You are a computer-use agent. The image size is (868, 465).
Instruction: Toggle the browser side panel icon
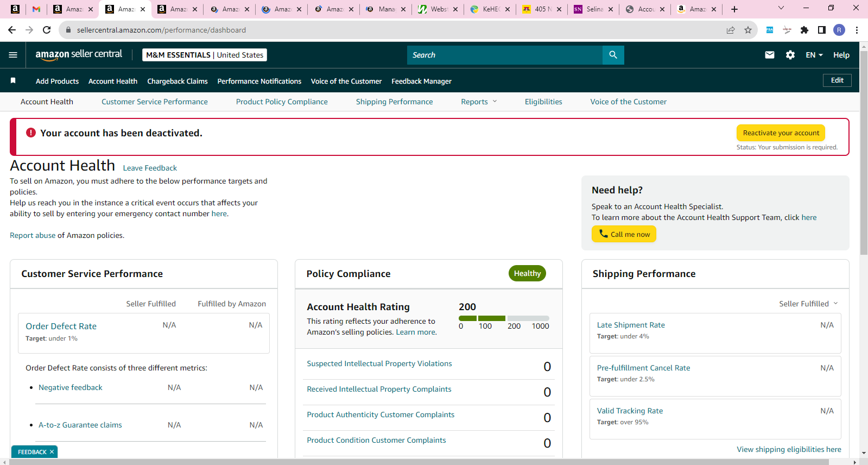tap(822, 30)
